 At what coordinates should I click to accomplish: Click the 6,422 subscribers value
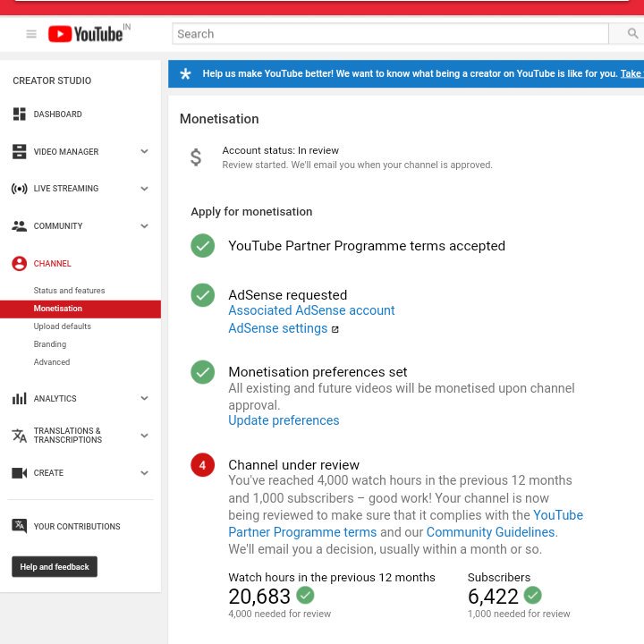tap(493, 597)
